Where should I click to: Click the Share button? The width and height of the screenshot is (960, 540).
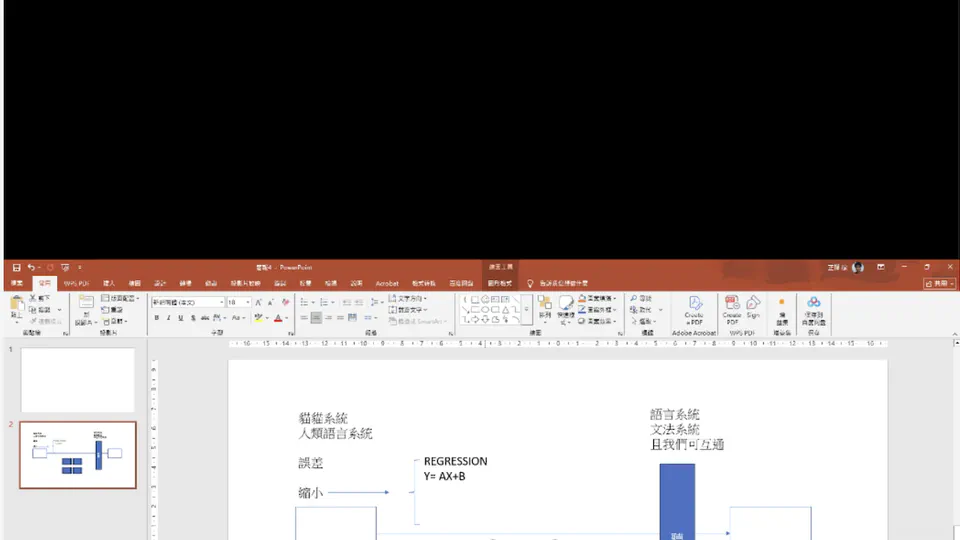[939, 283]
